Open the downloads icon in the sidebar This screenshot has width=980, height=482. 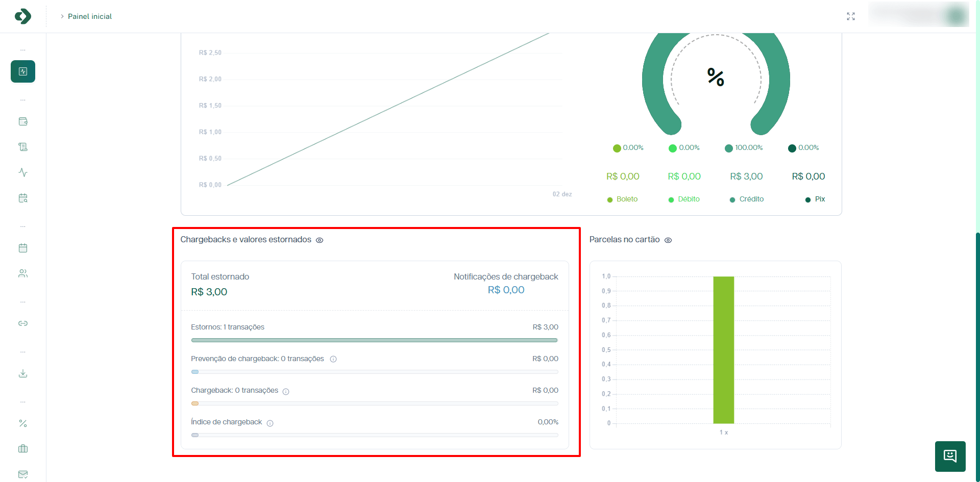[22, 374]
